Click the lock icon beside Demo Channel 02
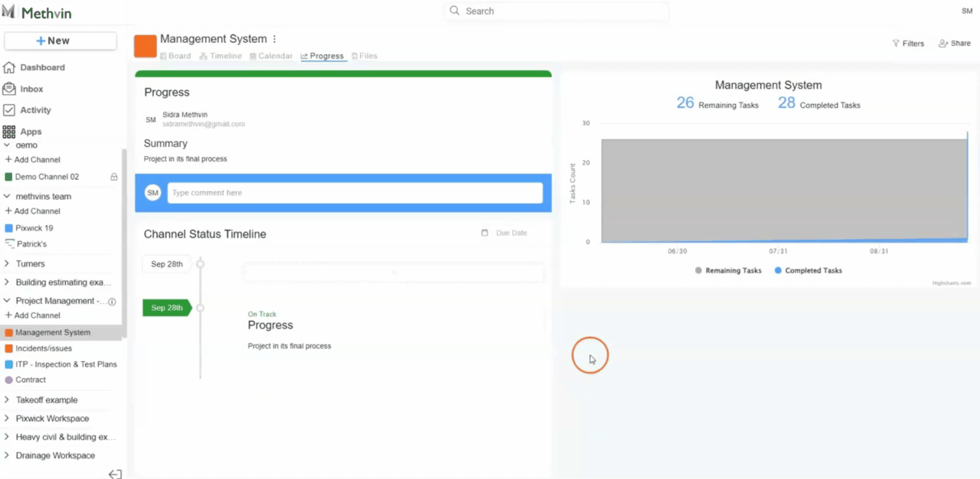The image size is (980, 479). [x=114, y=177]
